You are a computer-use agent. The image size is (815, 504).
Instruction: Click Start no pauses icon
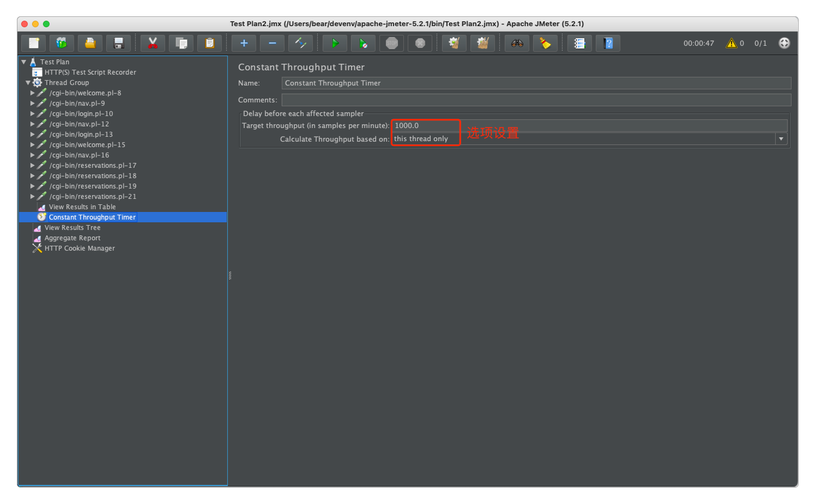coord(364,43)
